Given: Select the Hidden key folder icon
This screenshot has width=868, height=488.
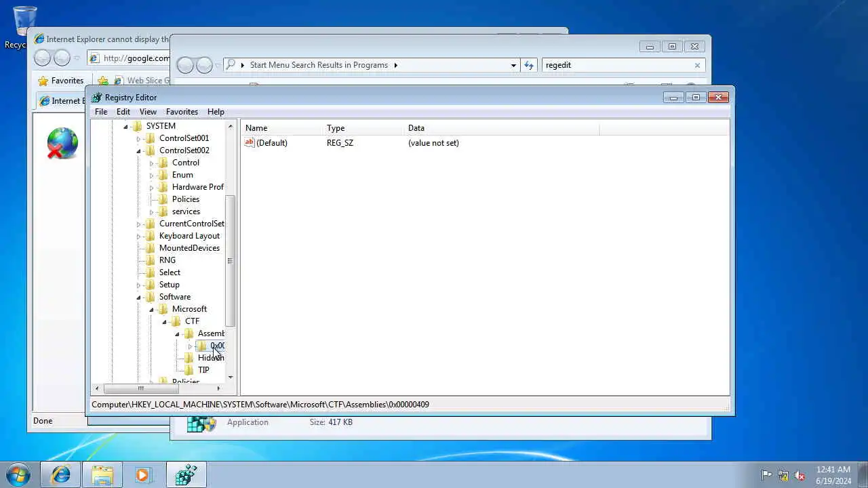Looking at the screenshot, I should 189,358.
